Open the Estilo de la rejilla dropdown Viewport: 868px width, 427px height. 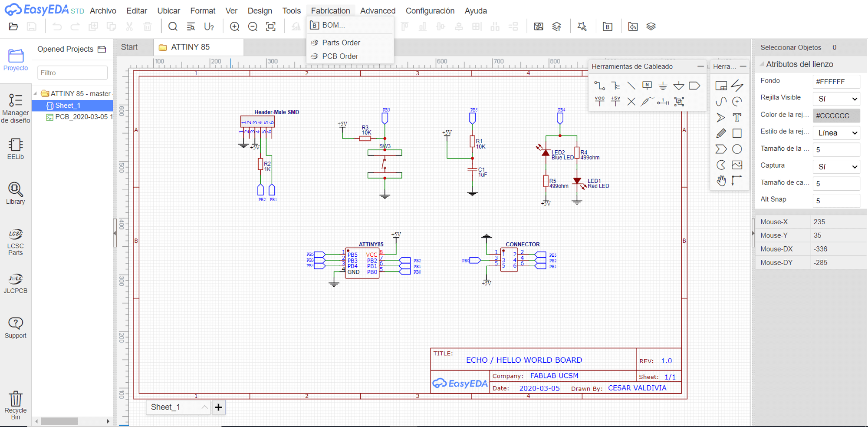(836, 132)
